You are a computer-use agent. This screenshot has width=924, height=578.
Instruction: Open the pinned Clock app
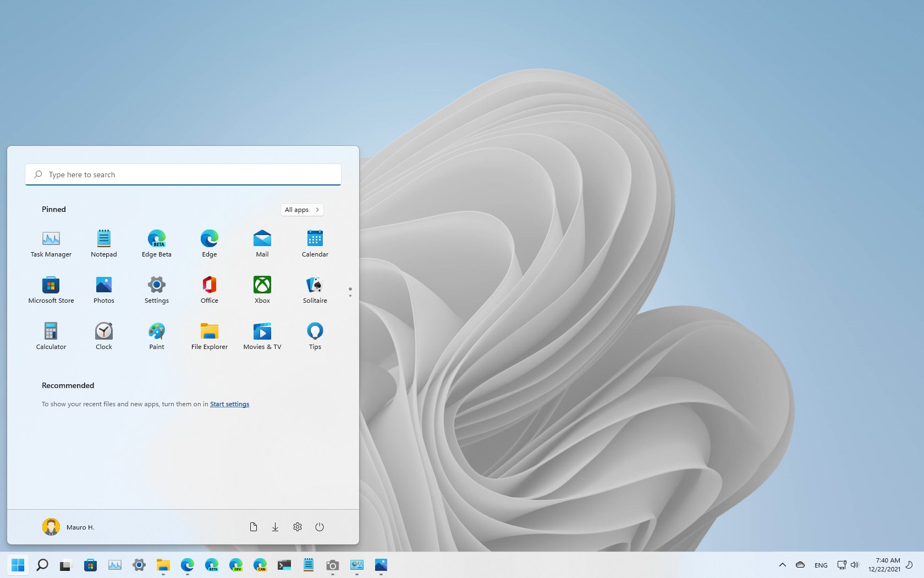[x=104, y=336]
